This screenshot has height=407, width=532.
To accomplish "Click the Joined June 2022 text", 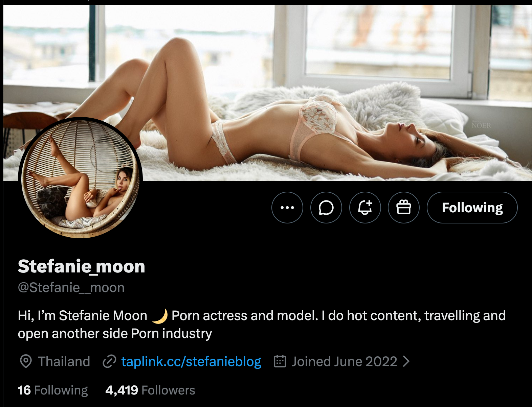I will [344, 361].
